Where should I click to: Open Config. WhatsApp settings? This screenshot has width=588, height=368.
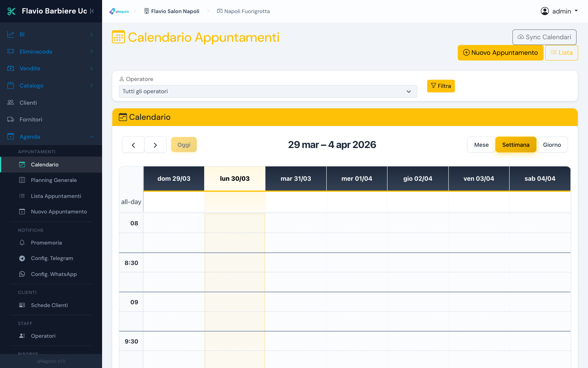coord(51,274)
